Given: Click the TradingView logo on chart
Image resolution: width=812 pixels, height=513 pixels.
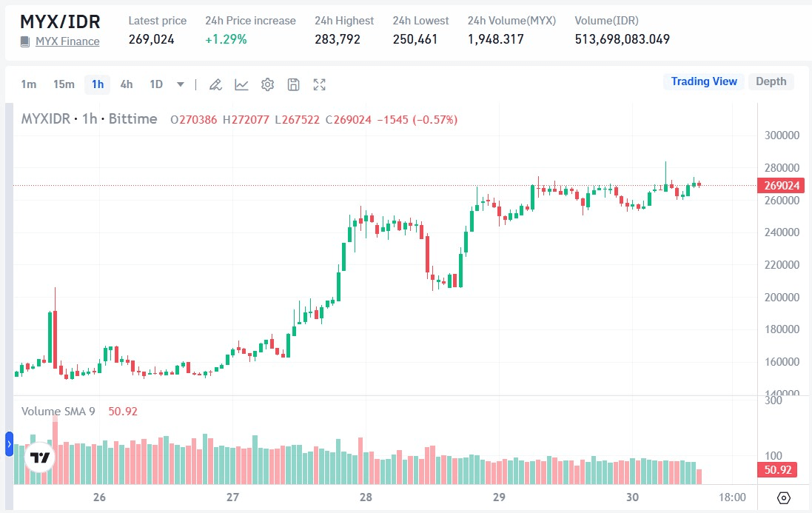Looking at the screenshot, I should (40, 457).
